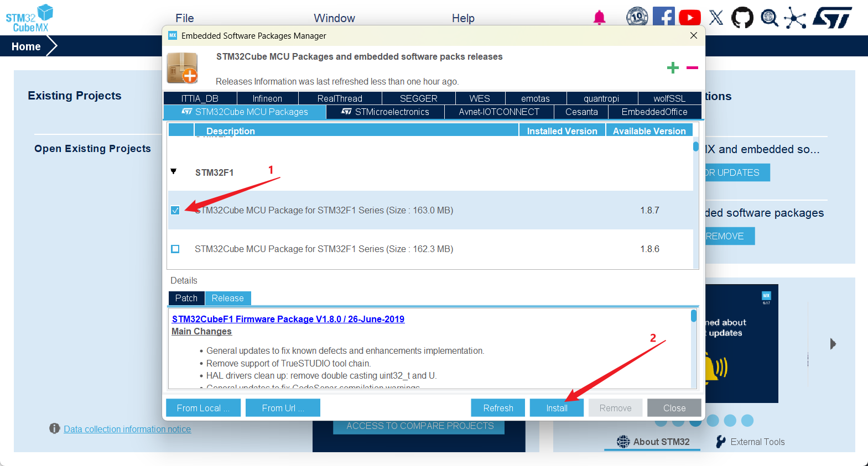Select the available version 1.8.7 cell

click(x=650, y=210)
